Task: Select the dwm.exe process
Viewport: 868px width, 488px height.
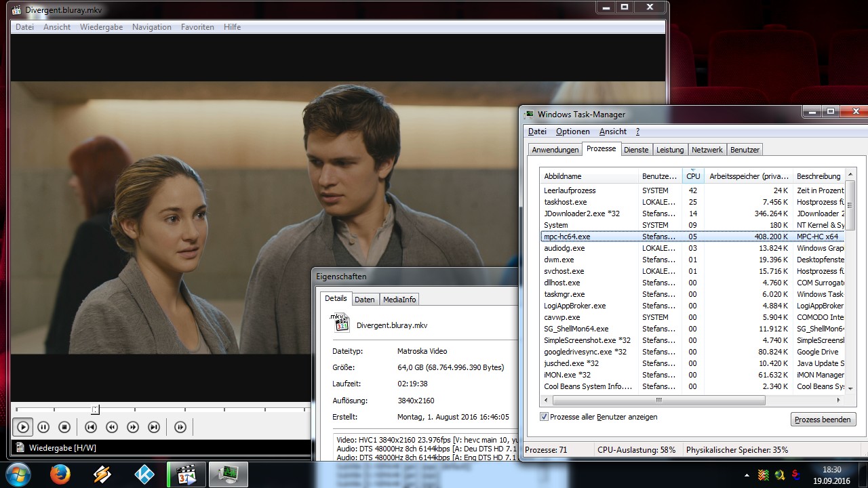Action: [692, 260]
